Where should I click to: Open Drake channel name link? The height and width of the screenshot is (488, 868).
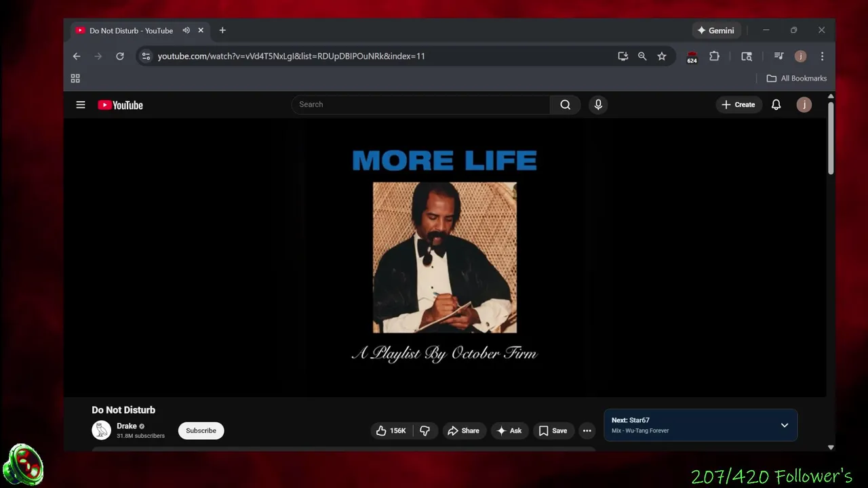point(127,426)
